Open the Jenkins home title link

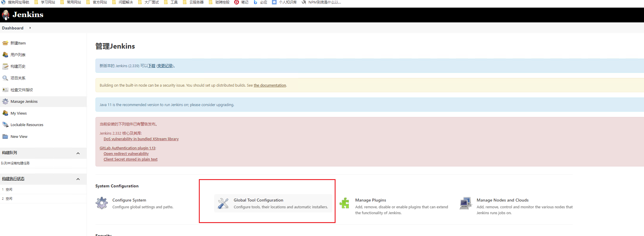point(28,14)
